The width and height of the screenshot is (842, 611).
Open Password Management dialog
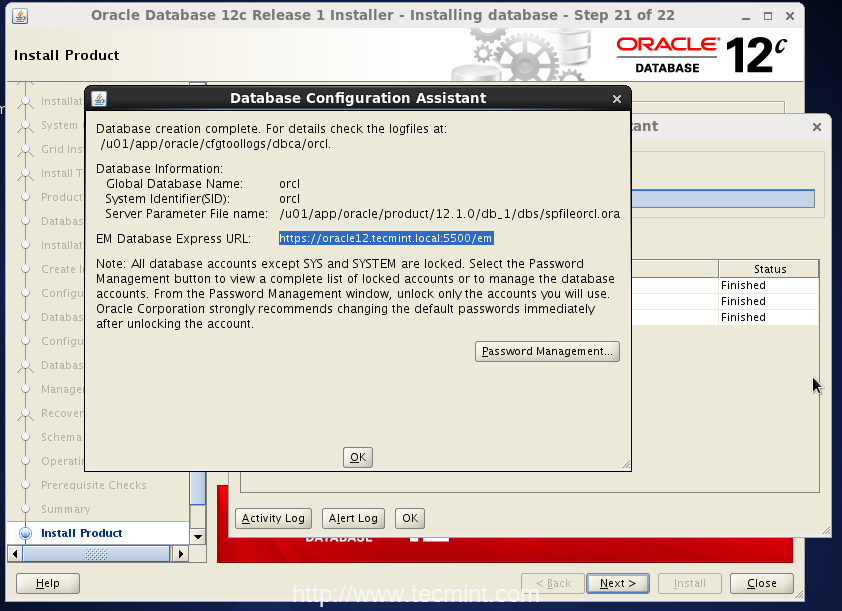pos(547,351)
